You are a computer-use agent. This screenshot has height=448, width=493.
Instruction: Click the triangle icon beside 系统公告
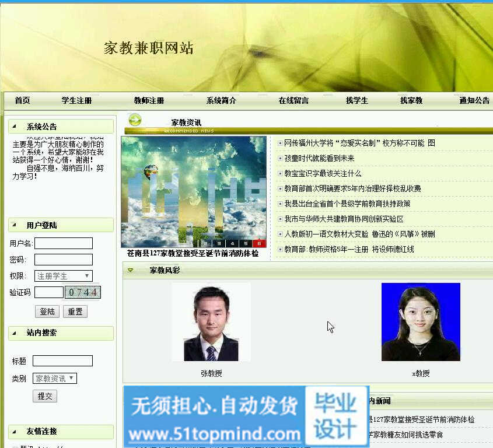click(x=14, y=127)
